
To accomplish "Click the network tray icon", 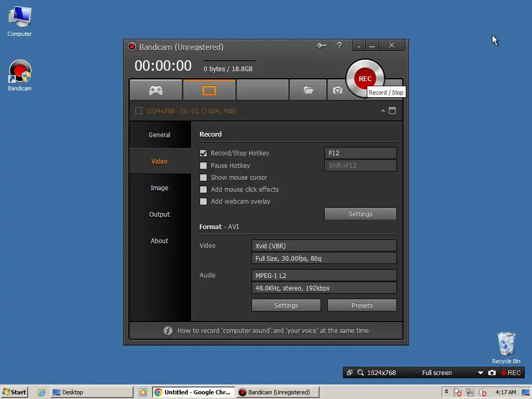I will pos(470,392).
